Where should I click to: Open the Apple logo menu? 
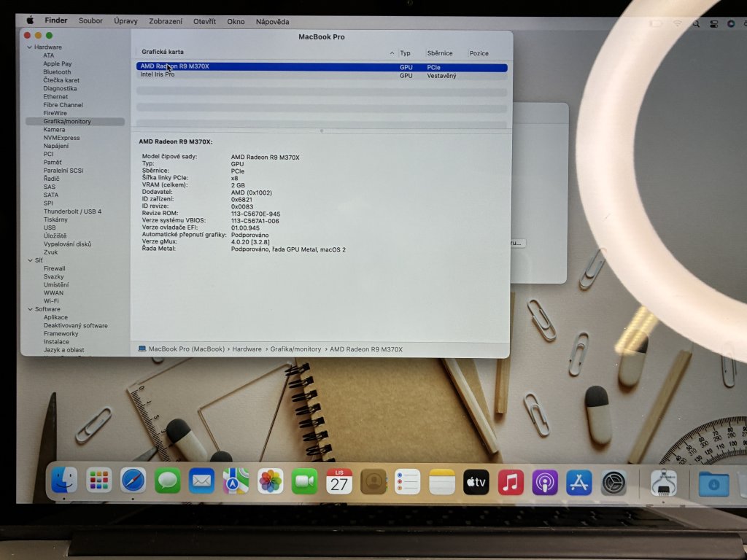tap(30, 21)
